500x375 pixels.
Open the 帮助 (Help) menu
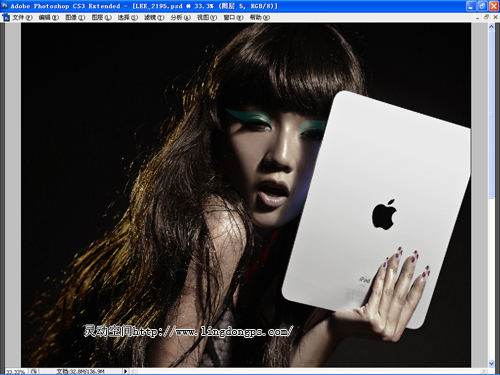click(260, 17)
